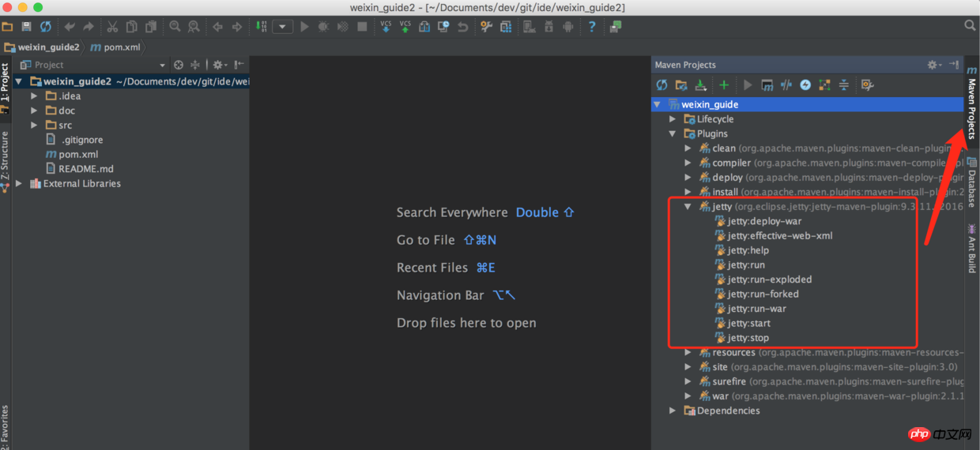Viewport: 980px width, 450px height.
Task: Click the Synchronize icon in main toolbar
Action: [46, 27]
